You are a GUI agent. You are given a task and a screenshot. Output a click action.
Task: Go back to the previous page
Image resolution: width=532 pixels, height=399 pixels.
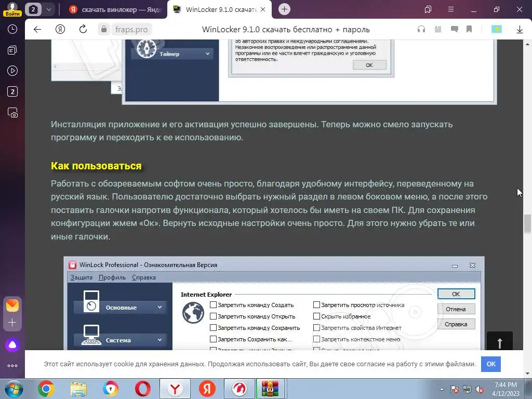pos(37,30)
